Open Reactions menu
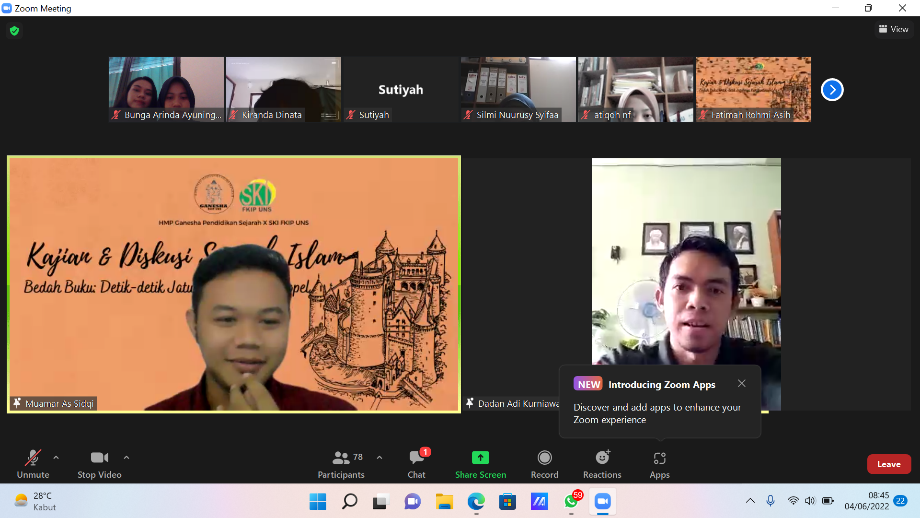 point(602,462)
